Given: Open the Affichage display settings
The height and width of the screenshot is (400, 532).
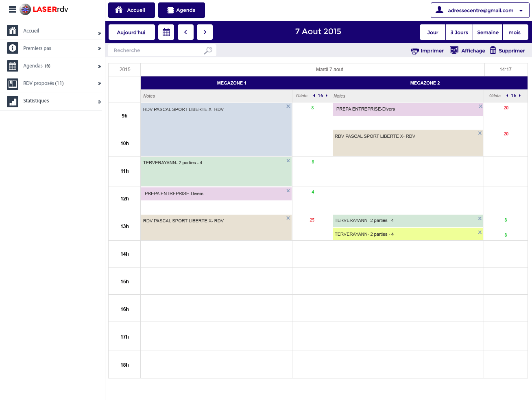Looking at the screenshot, I should tap(467, 50).
